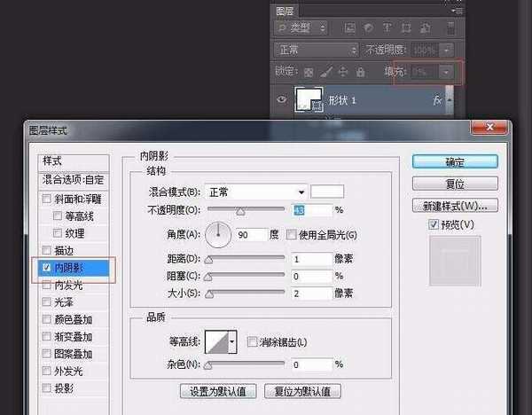Viewport: 532px width, 415px height.
Task: Open the layer blend mode 正常 dropdown in Layers panel
Action: pyautogui.click(x=316, y=51)
